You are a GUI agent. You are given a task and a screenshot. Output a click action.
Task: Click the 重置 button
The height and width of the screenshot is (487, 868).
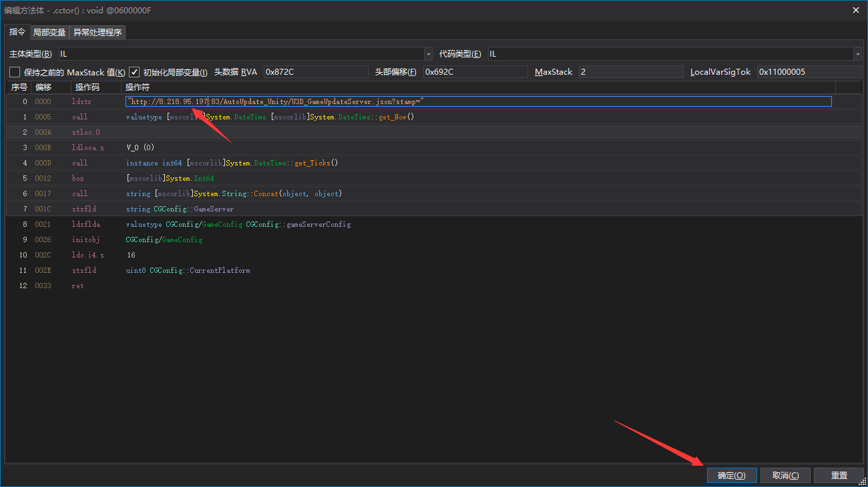click(839, 475)
